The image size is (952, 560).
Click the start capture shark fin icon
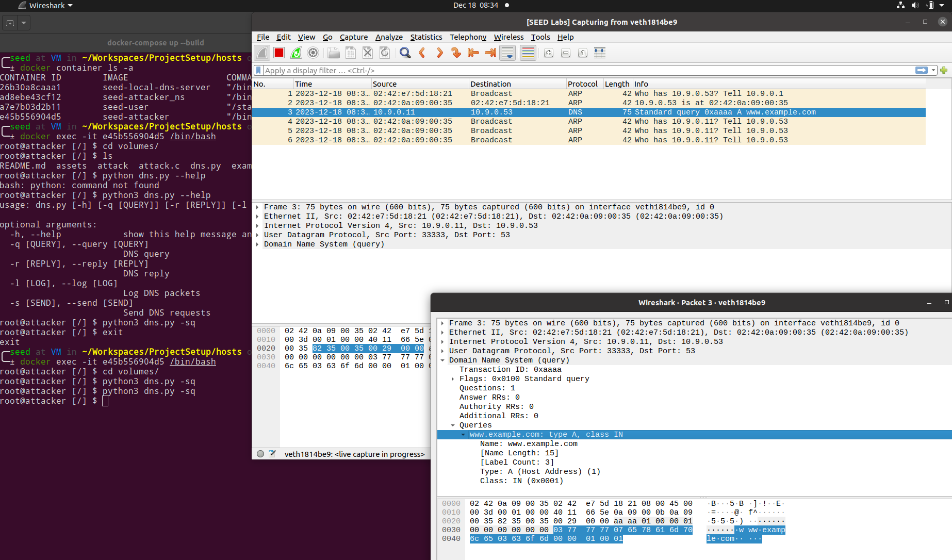coord(262,53)
